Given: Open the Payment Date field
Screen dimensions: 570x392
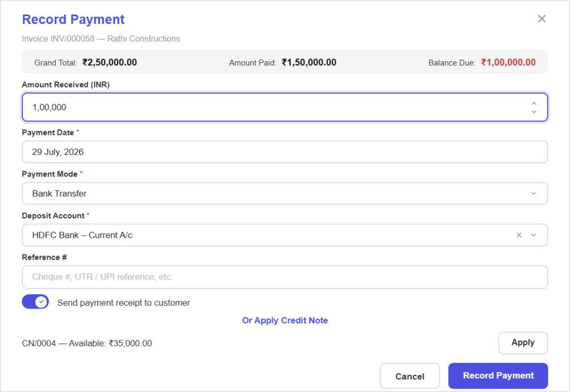Looking at the screenshot, I should pos(284,152).
